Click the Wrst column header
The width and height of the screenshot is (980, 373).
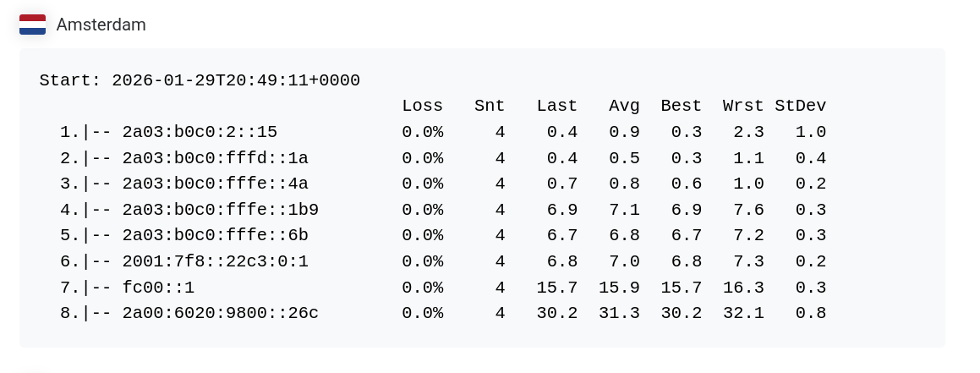pos(743,106)
